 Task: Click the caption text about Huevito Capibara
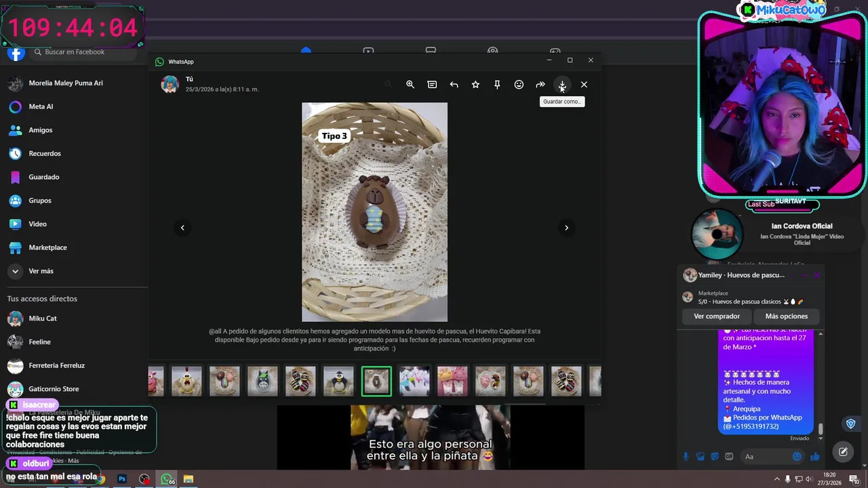coord(374,340)
